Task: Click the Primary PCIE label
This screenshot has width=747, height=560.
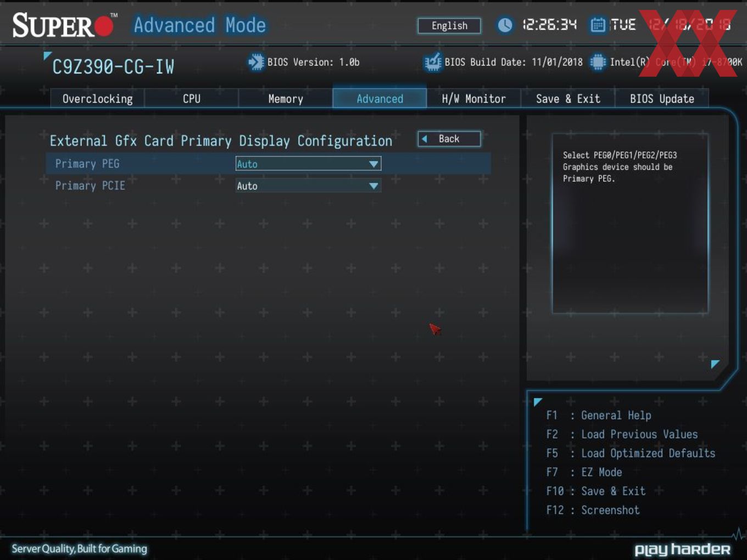Action: [90, 186]
